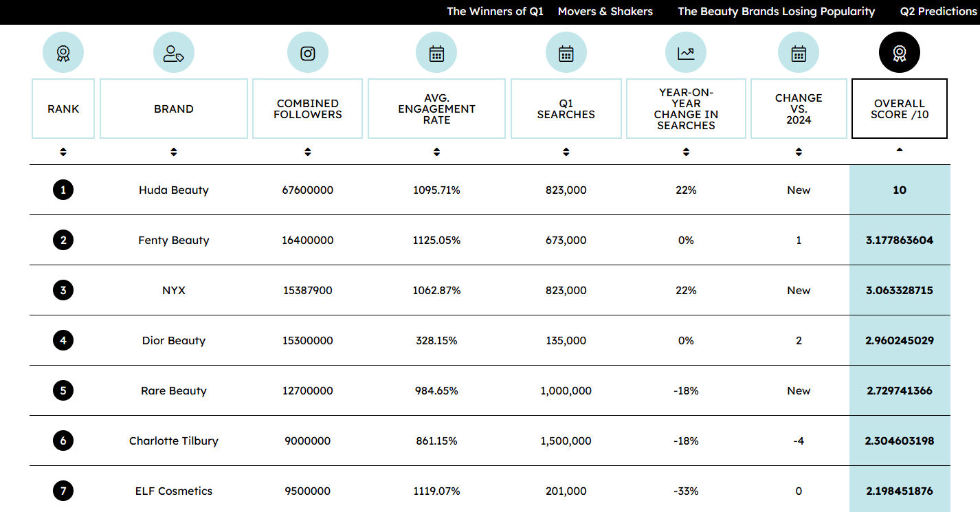
Task: Sort table by Brand column arrows
Action: [x=174, y=152]
